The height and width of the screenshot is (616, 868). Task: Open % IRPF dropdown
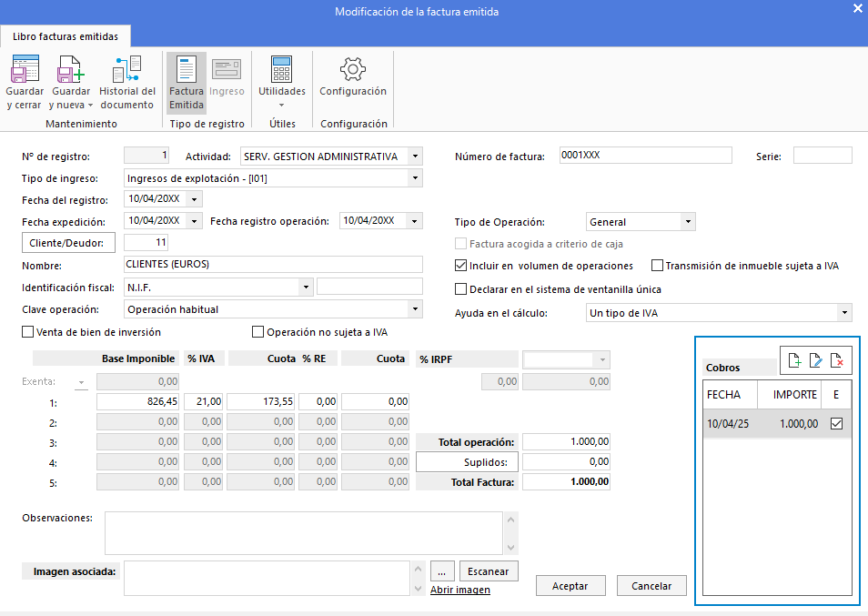point(602,359)
